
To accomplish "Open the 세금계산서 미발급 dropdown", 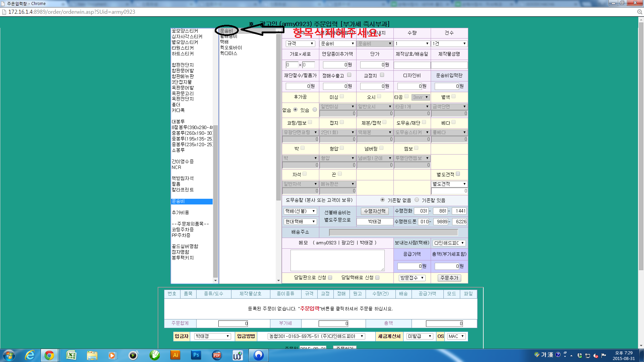I will point(420,336).
